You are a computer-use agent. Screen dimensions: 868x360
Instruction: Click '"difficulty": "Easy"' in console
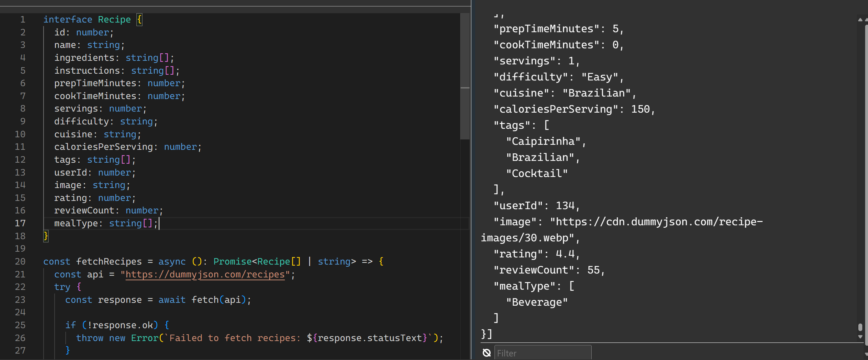point(556,77)
